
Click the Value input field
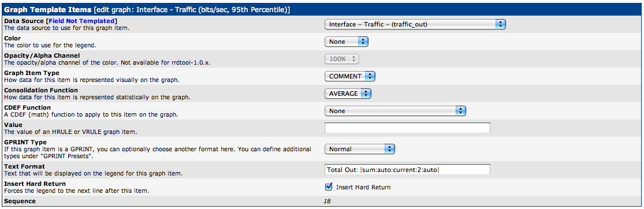[407, 128]
